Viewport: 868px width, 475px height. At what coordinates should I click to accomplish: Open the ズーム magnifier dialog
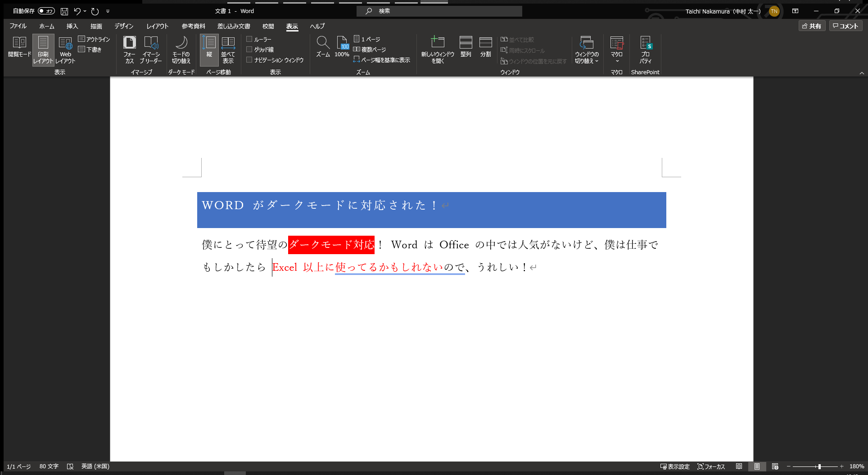coord(323,43)
